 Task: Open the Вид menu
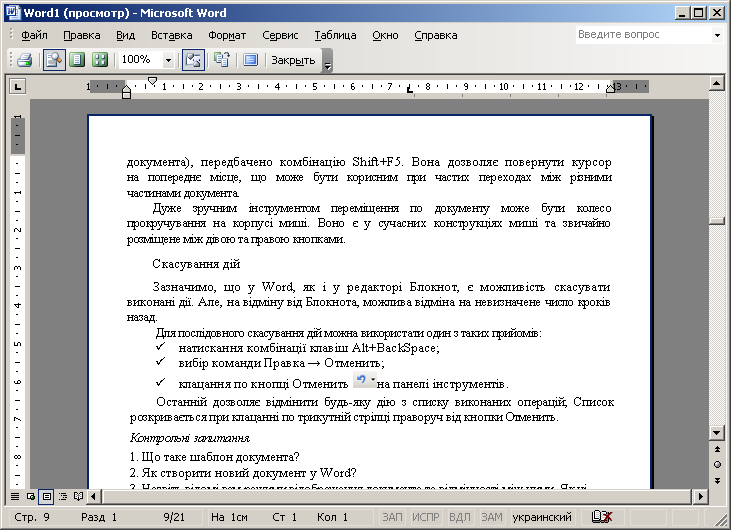pos(125,35)
